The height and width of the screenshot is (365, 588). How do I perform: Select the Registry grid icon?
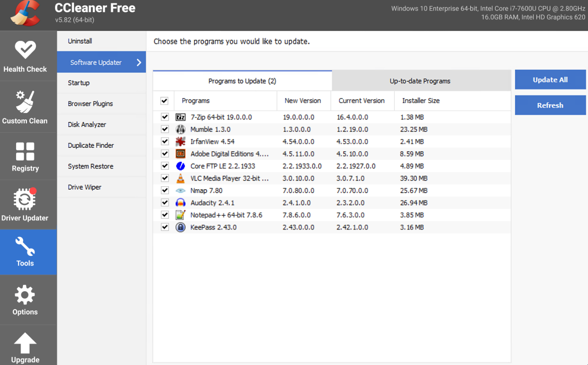[x=25, y=152]
